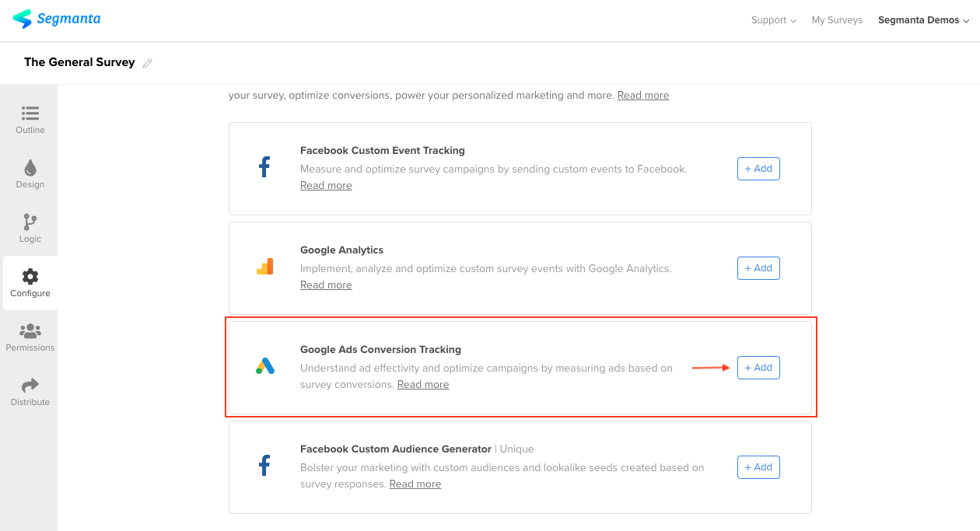Read more about Facebook Custom Event Tracking
This screenshot has height=531, width=980.
[326, 185]
